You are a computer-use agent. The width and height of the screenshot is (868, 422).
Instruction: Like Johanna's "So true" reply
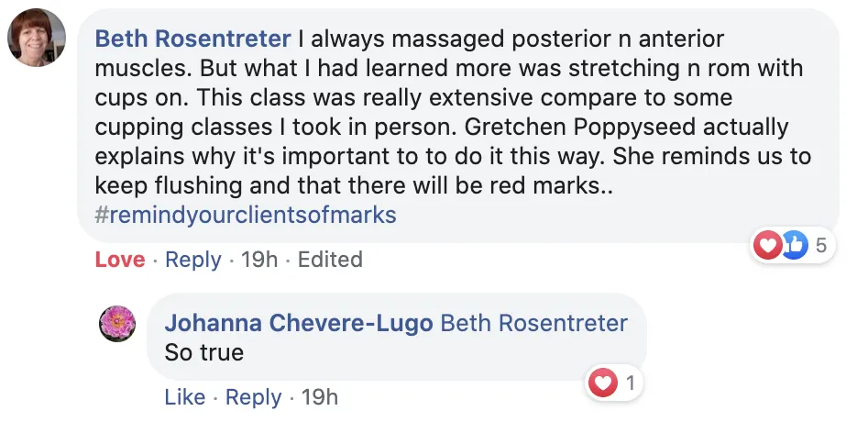185,397
